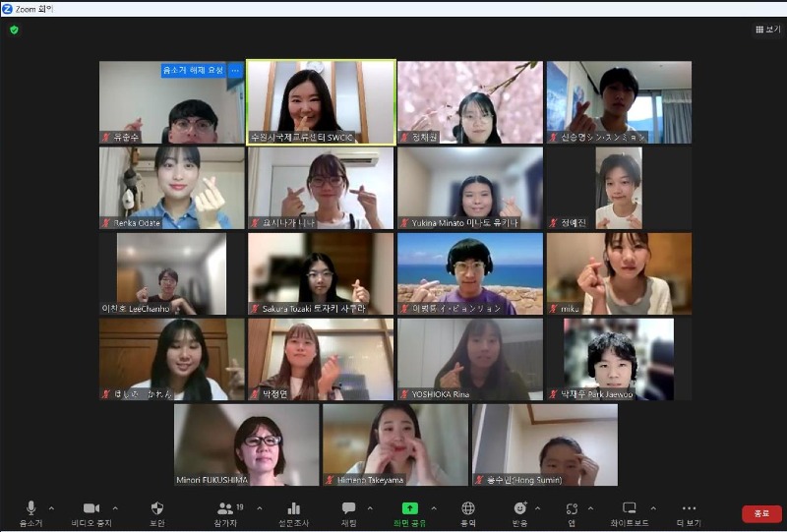Stop video with the camera icon
Image resolution: width=787 pixels, height=532 pixels.
[91, 507]
